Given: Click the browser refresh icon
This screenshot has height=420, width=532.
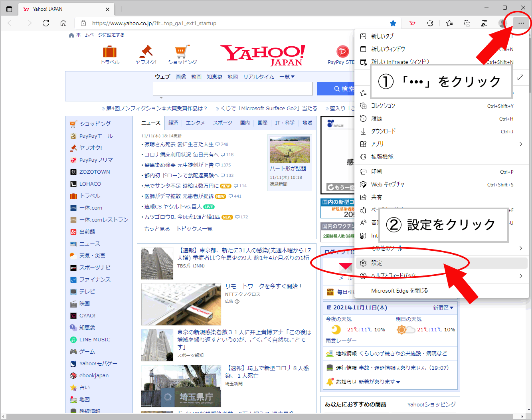Looking at the screenshot, I should 46,23.
